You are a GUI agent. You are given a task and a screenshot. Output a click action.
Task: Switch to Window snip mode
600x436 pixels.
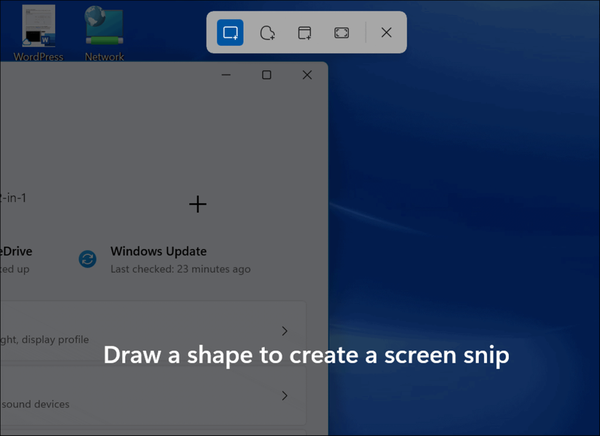click(305, 33)
